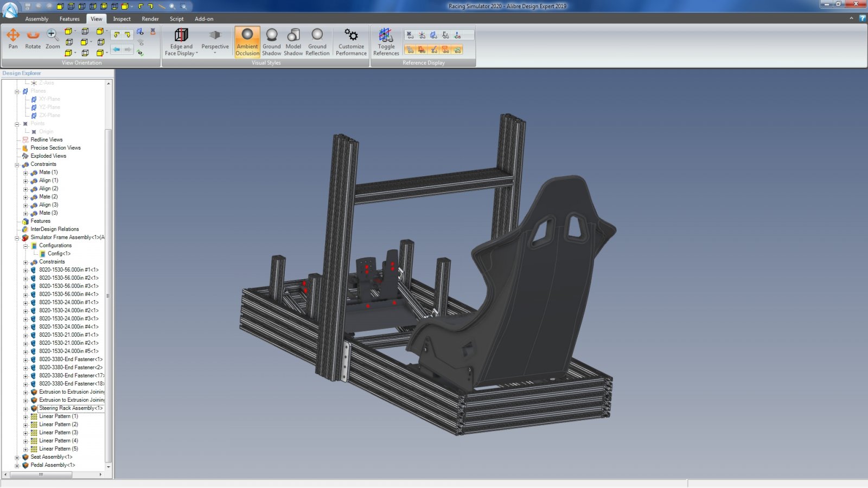Screen dimensions: 868x488
Task: Select the Rotate view tool
Action: click(33, 39)
